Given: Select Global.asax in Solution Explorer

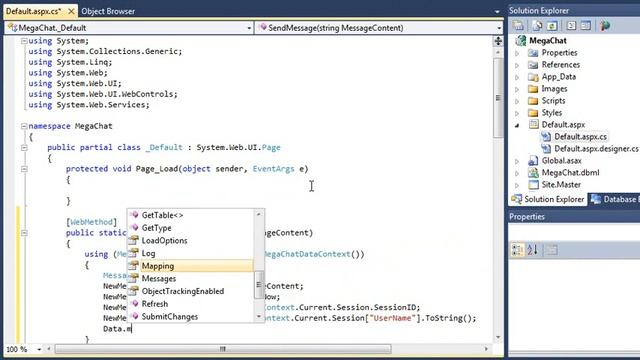Looking at the screenshot, I should click(561, 161).
